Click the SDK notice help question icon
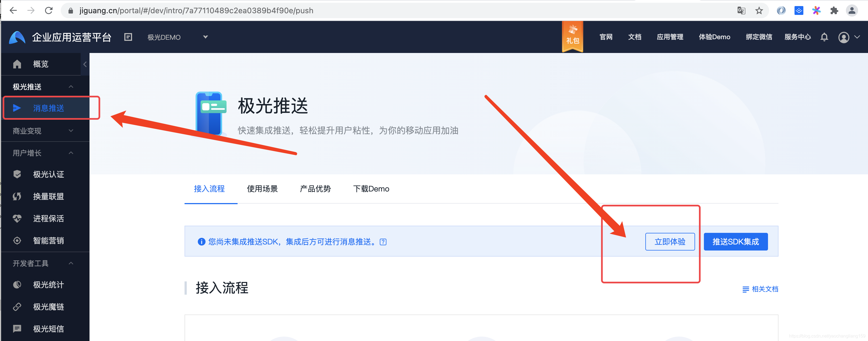The image size is (868, 341). coord(383,242)
